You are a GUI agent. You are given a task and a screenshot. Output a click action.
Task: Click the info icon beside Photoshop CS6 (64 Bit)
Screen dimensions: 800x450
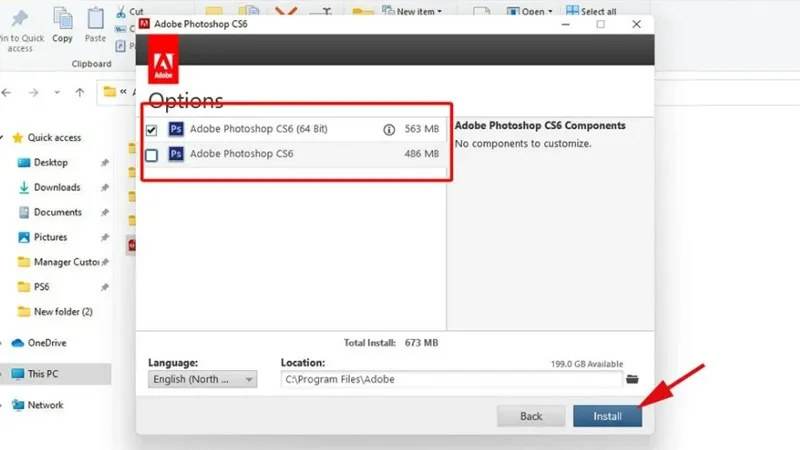[390, 129]
